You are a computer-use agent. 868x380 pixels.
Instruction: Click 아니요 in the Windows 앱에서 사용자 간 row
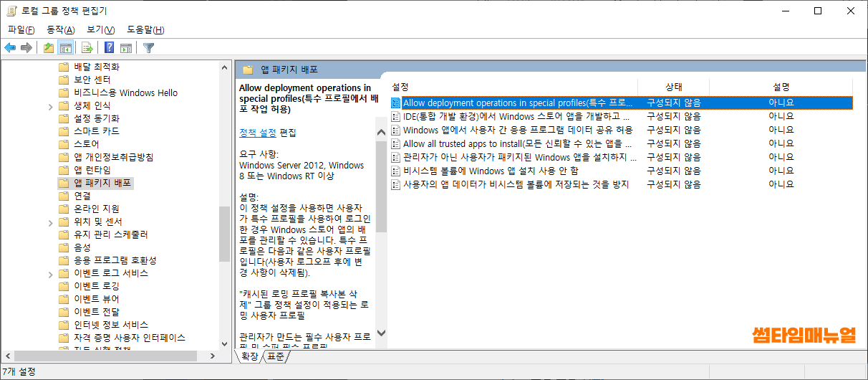pos(781,130)
